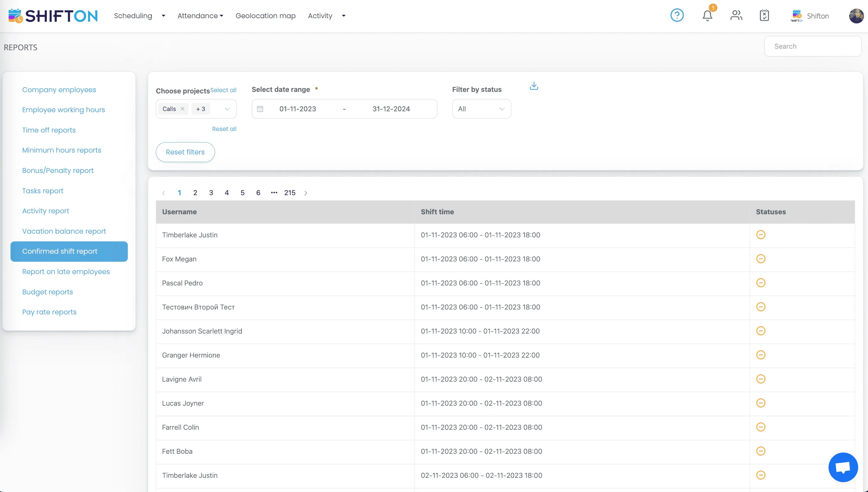The image size is (868, 492).
Task: Click the user profile avatar
Action: (856, 16)
